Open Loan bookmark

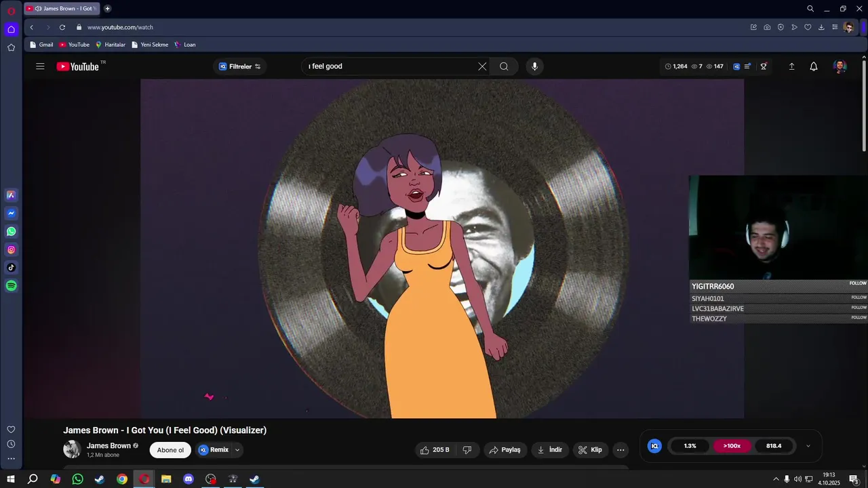pyautogui.click(x=185, y=45)
